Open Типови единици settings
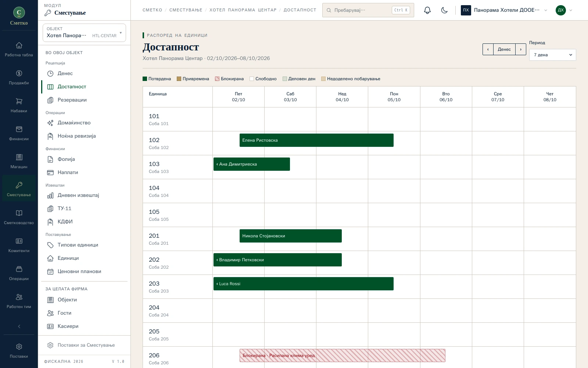The width and height of the screenshot is (588, 368). [84, 245]
